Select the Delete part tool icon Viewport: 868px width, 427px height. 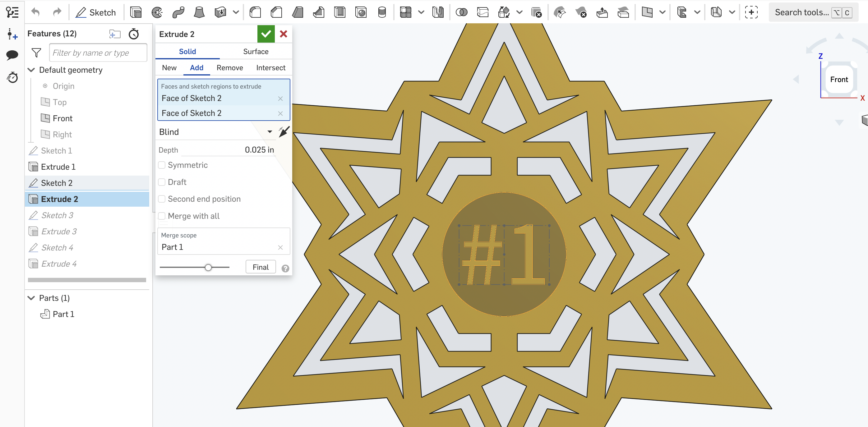[x=536, y=12]
